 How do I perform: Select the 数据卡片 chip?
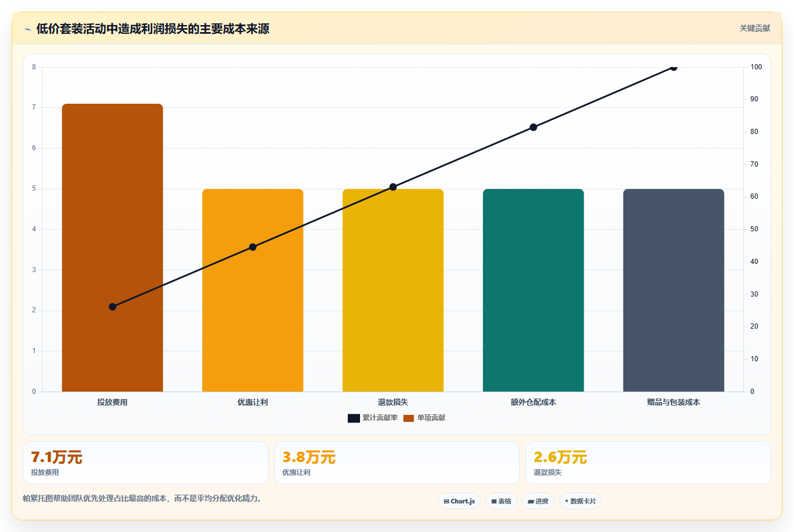point(580,501)
